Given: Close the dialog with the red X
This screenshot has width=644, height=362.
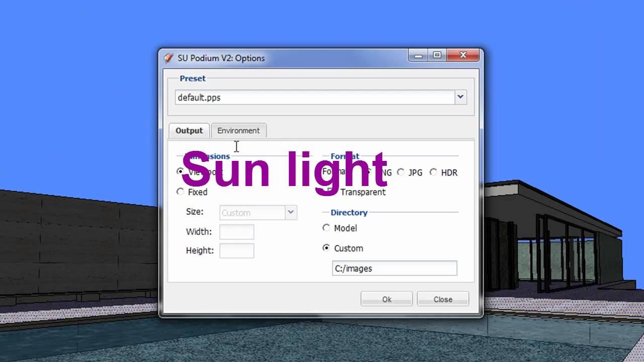Looking at the screenshot, I should click(463, 55).
